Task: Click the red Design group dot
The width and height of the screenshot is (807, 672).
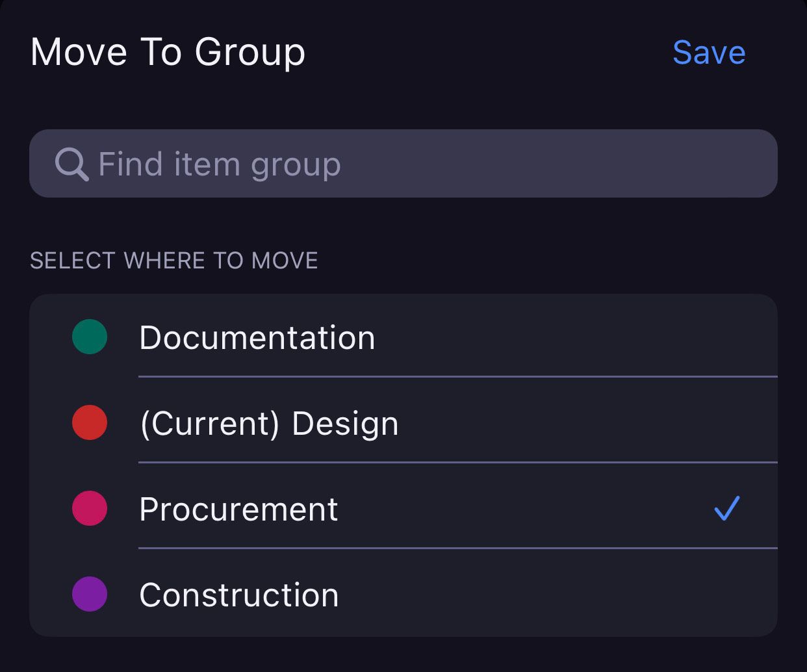Action: 90,422
